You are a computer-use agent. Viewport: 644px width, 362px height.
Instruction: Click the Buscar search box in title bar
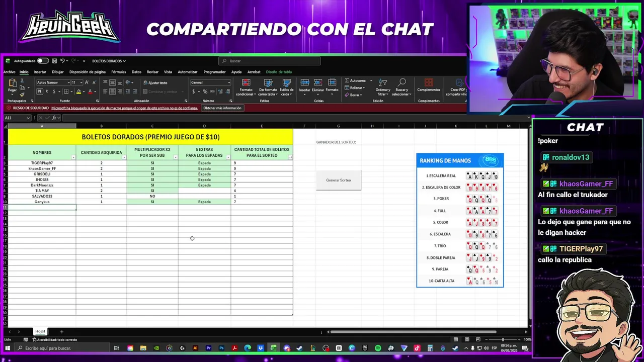point(270,61)
